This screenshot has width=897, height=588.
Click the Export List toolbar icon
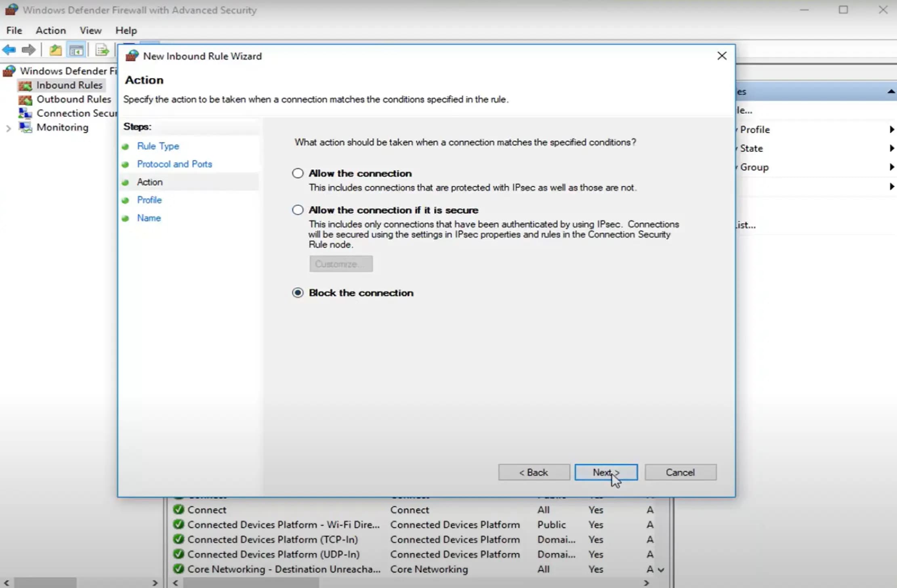pos(102,50)
